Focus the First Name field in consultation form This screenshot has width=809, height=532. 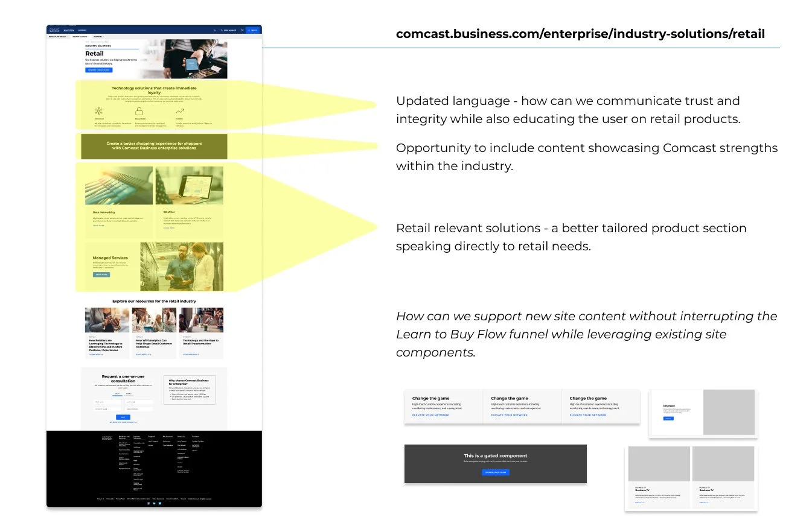107,402
